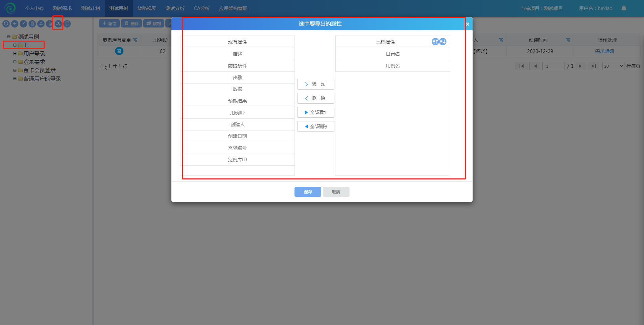Open the 需求明细 link
The image size is (644, 325).
tap(604, 51)
